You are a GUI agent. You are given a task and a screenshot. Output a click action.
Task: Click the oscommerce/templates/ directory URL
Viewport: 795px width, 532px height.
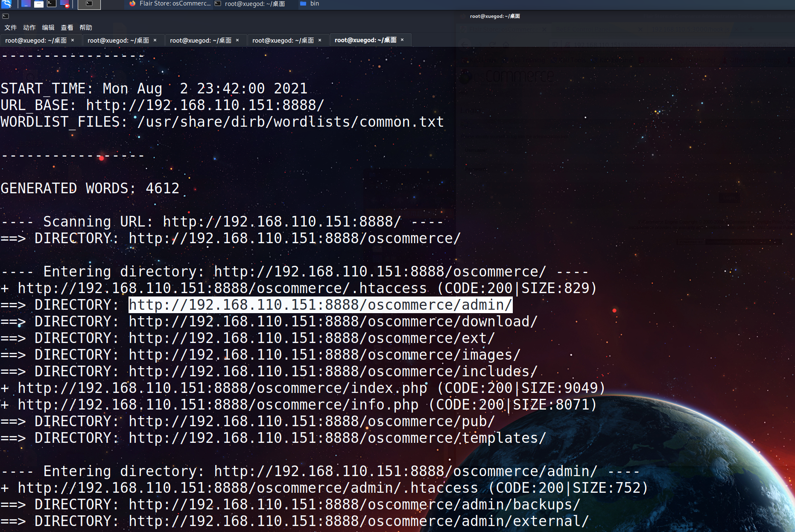point(337,438)
